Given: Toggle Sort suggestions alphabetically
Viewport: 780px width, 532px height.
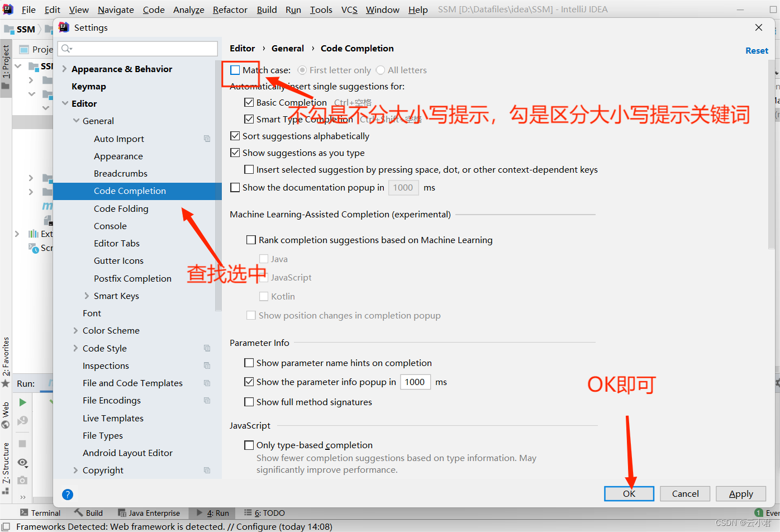Looking at the screenshot, I should pyautogui.click(x=235, y=136).
